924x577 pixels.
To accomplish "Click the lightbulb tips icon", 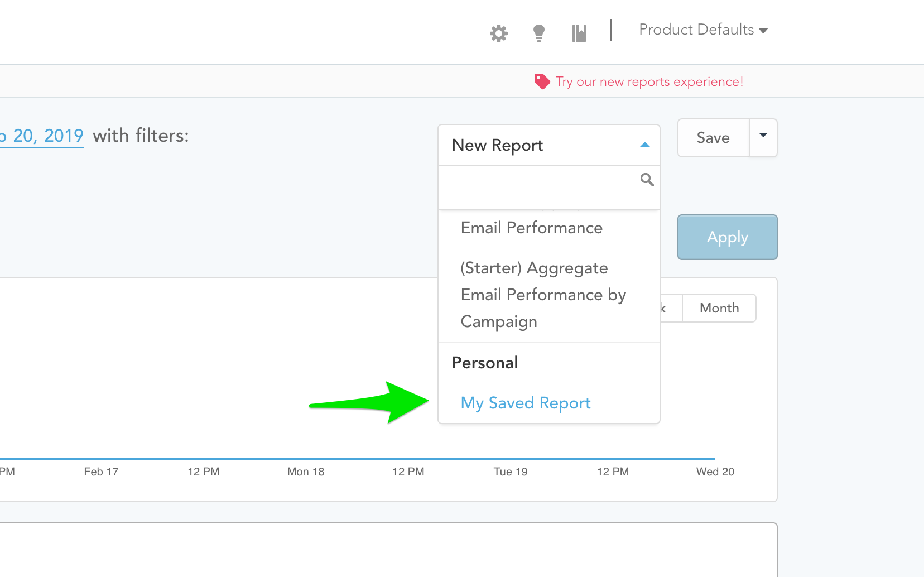I will click(x=539, y=33).
